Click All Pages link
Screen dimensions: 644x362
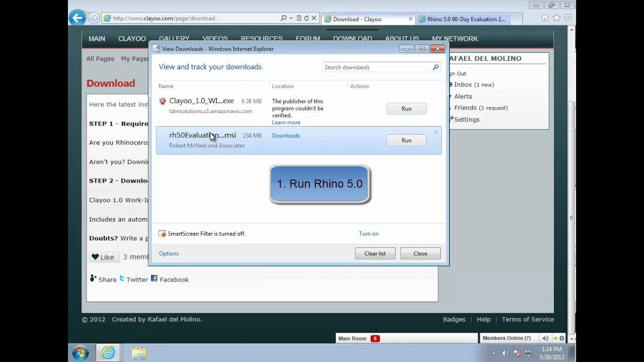click(100, 59)
